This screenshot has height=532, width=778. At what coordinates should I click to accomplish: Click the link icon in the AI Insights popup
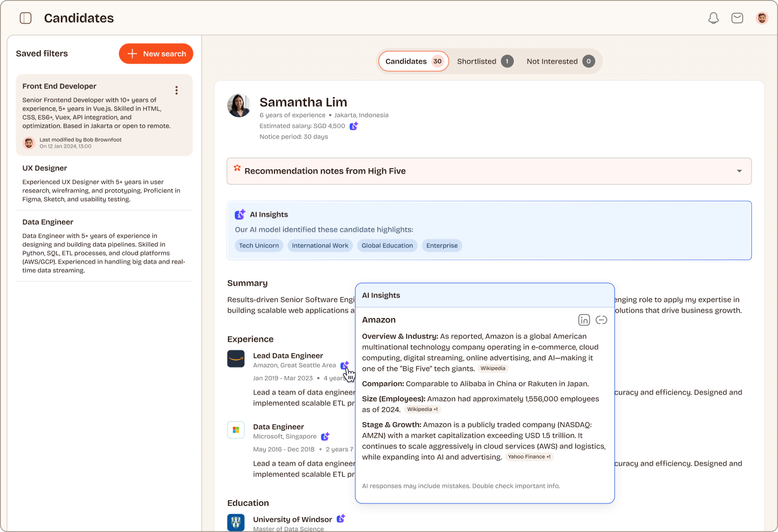click(602, 320)
